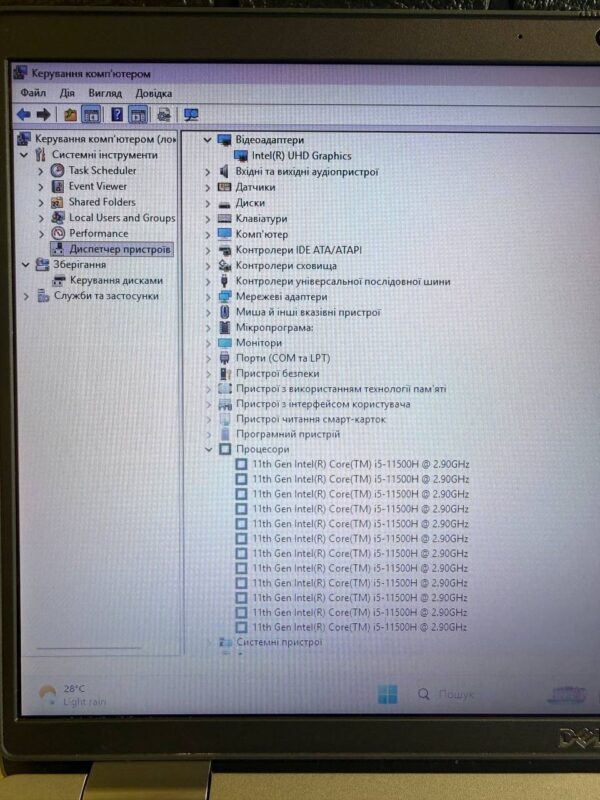Click the Local Users and Groups icon

click(x=58, y=218)
